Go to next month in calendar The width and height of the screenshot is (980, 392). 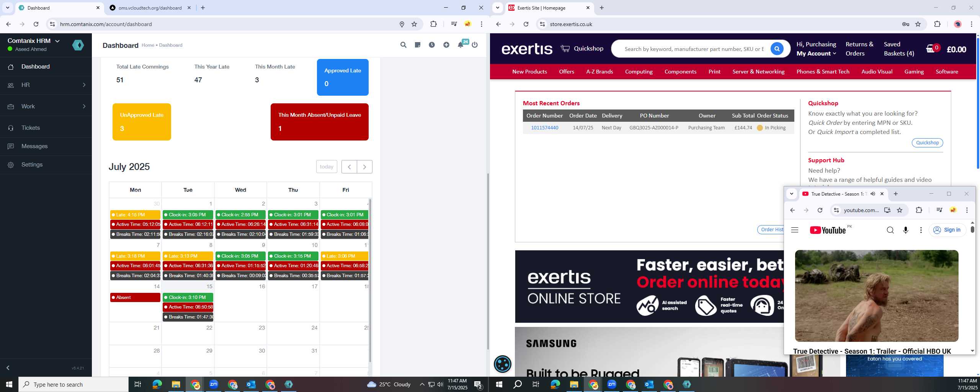(x=364, y=167)
